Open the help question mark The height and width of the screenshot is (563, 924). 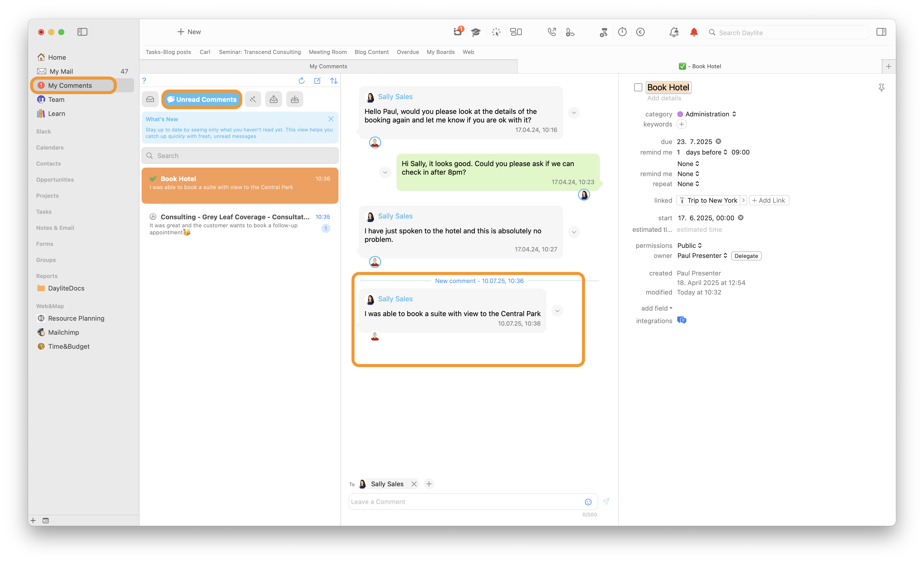pyautogui.click(x=144, y=81)
